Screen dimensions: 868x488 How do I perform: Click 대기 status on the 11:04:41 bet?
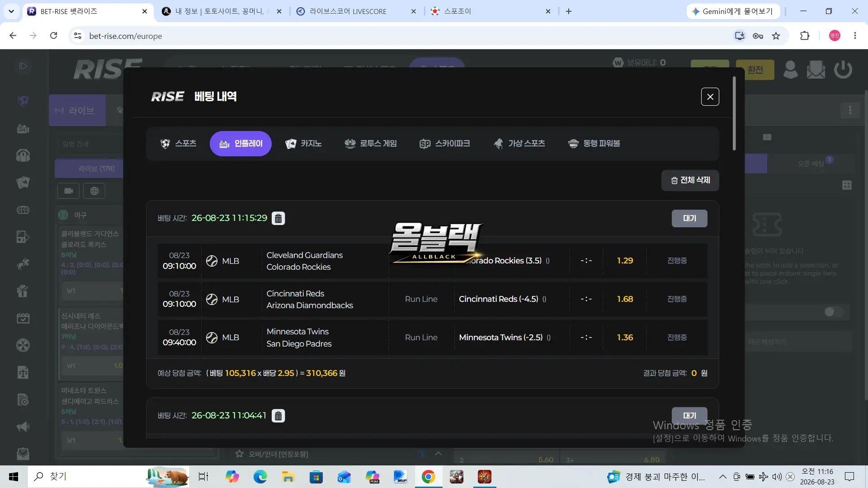tap(689, 415)
